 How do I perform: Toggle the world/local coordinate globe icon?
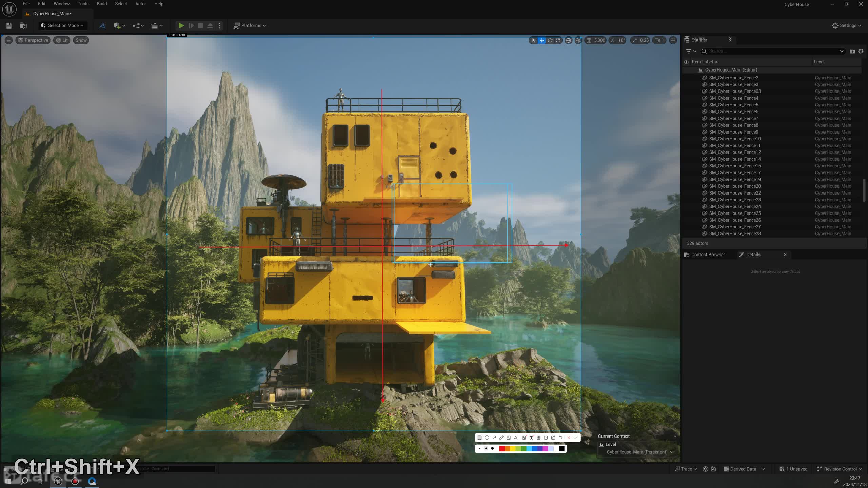[x=569, y=40]
